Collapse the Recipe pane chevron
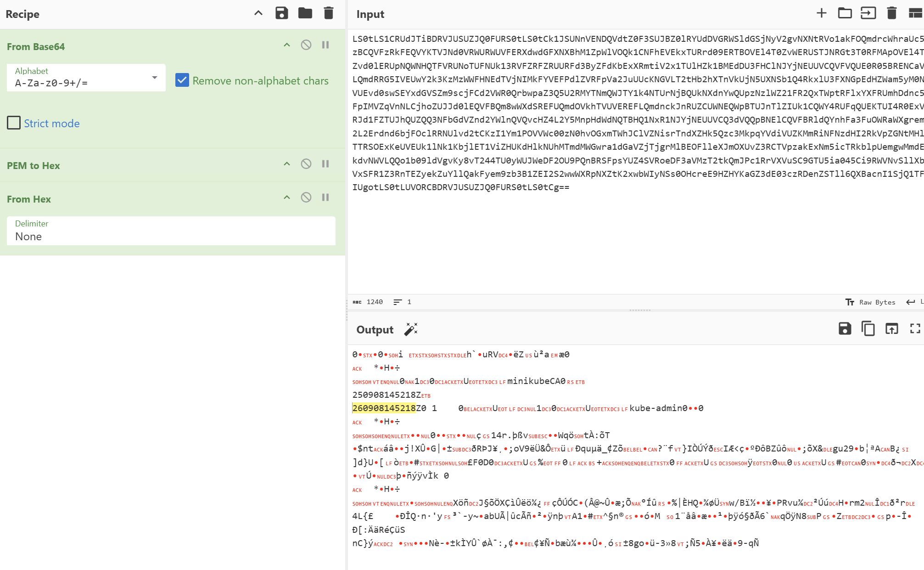Viewport: 924px width, 570px height. (x=258, y=13)
